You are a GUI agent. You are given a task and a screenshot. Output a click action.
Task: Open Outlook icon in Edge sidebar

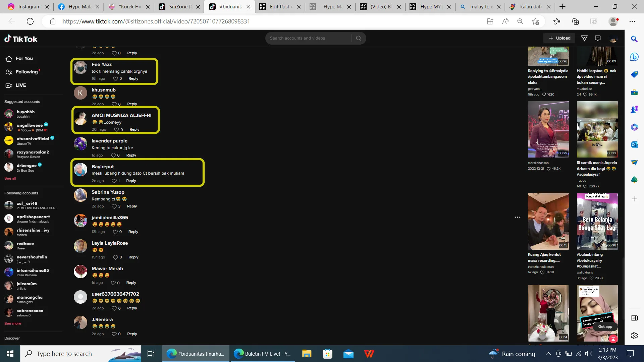tap(634, 145)
